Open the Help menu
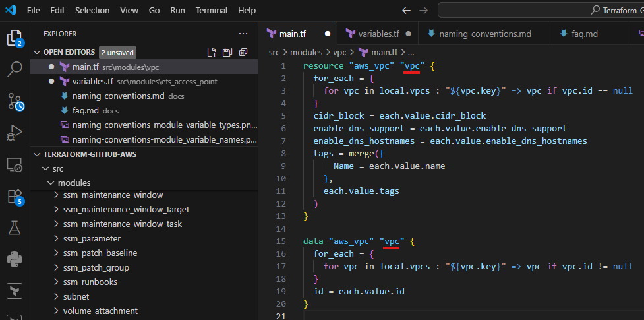This screenshot has width=644, height=320. [247, 11]
